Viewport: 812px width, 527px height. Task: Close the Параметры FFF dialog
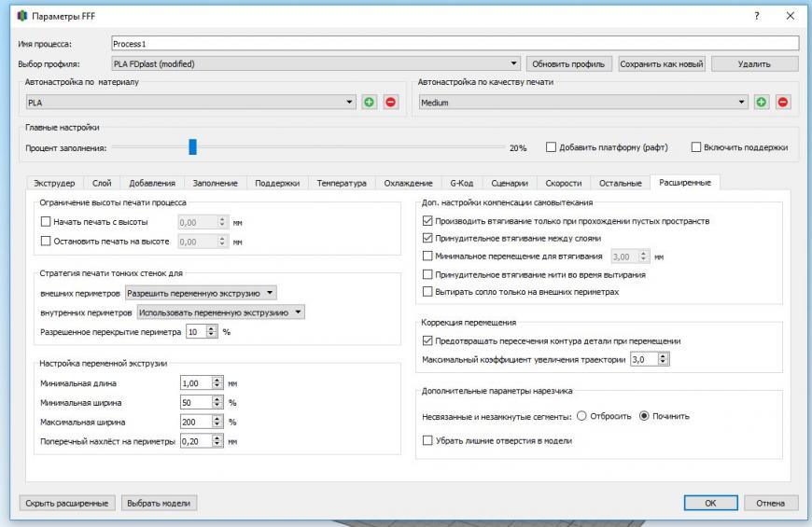point(791,16)
